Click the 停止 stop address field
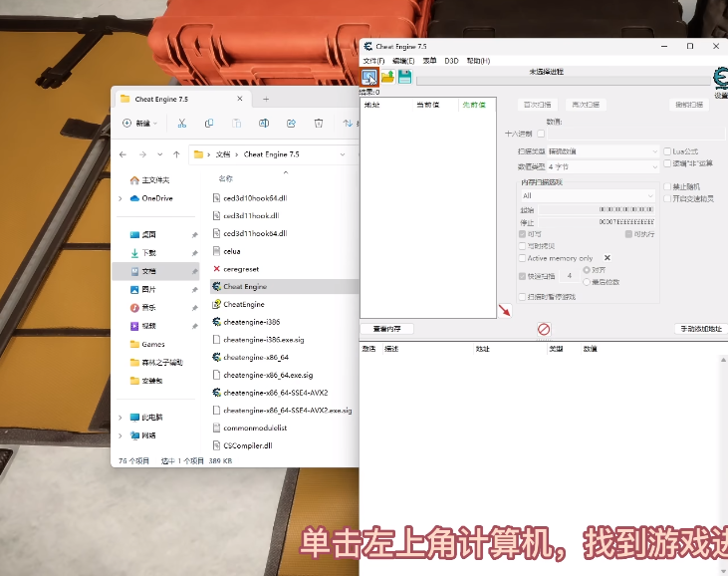The width and height of the screenshot is (728, 576). coord(598,222)
